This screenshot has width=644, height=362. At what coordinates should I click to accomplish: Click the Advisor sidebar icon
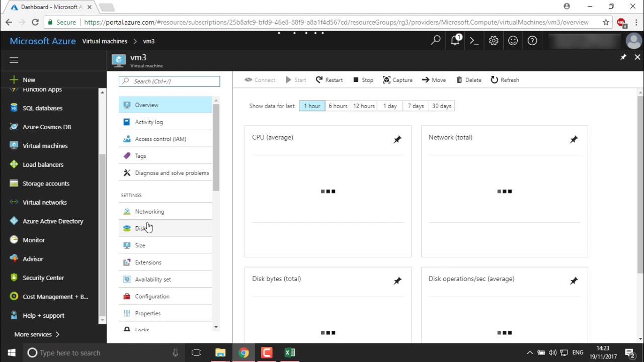click(x=14, y=259)
